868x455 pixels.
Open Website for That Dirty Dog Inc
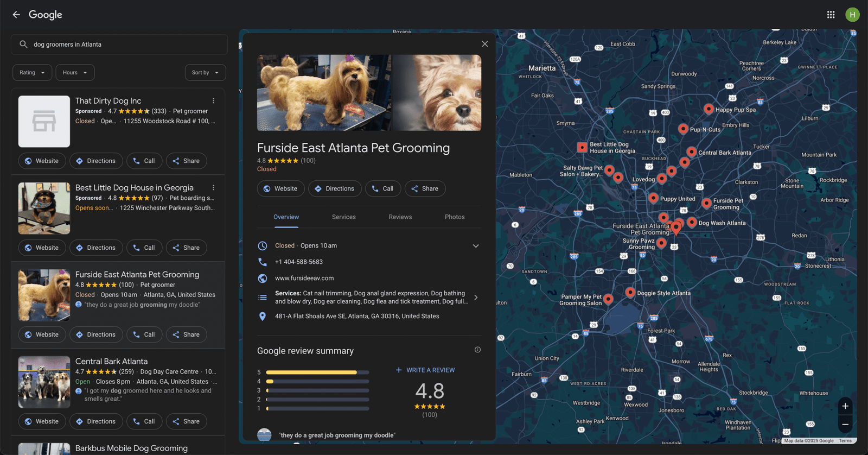tap(42, 161)
